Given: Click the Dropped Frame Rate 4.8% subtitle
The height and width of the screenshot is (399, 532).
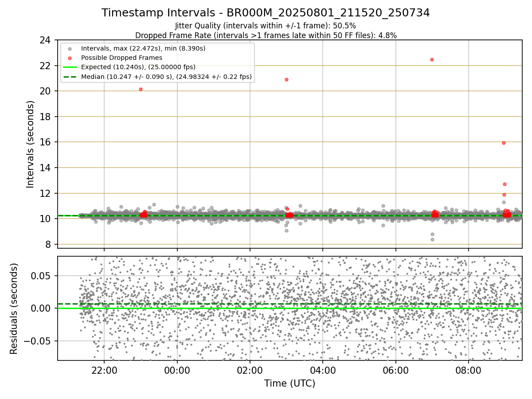Looking at the screenshot, I should (x=266, y=35).
